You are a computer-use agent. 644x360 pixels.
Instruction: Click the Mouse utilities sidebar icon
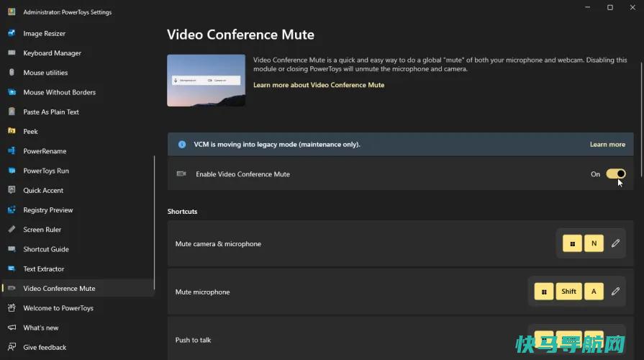pos(12,72)
